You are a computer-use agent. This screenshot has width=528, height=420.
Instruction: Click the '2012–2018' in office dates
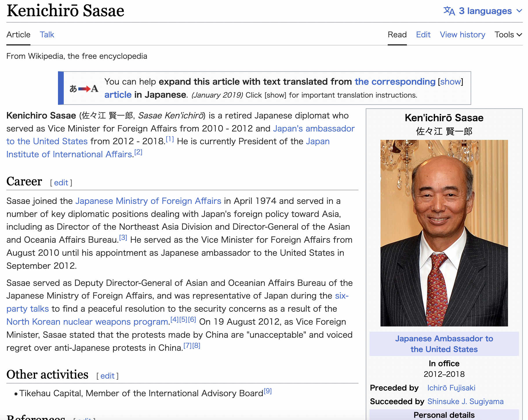(444, 374)
